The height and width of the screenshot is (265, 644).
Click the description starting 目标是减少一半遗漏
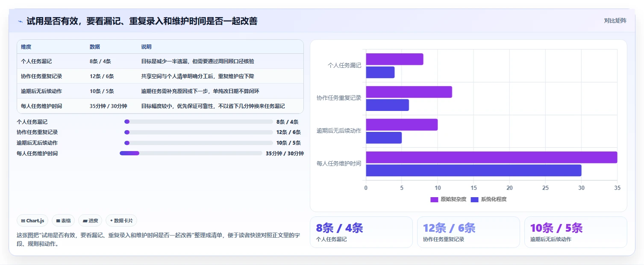198,61
